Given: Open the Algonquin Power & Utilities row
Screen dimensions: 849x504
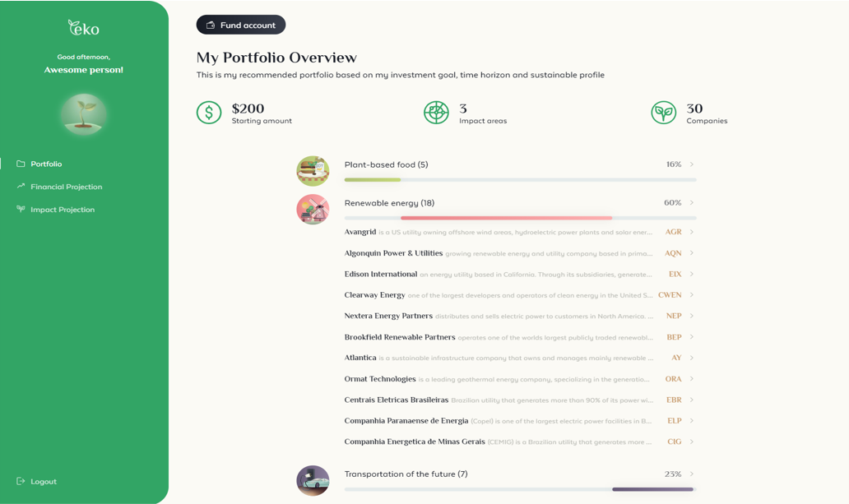Looking at the screenshot, I should coord(520,252).
